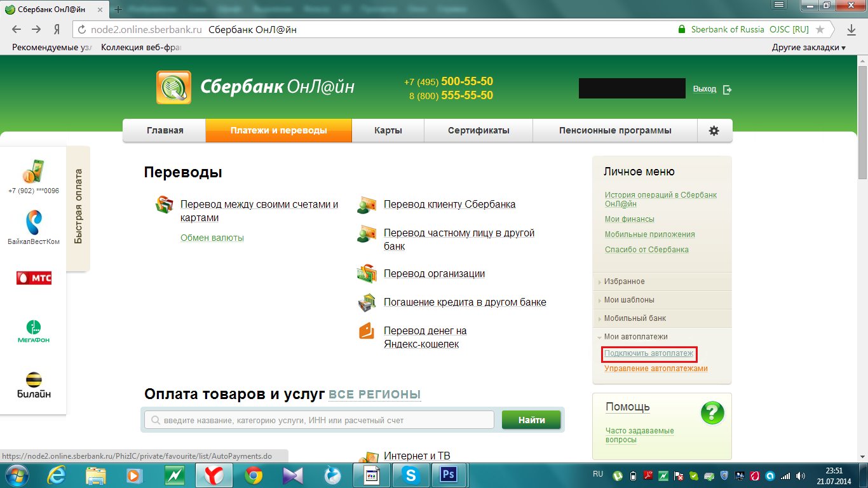
Task: Open the Мобильные приложения link
Action: 650,234
